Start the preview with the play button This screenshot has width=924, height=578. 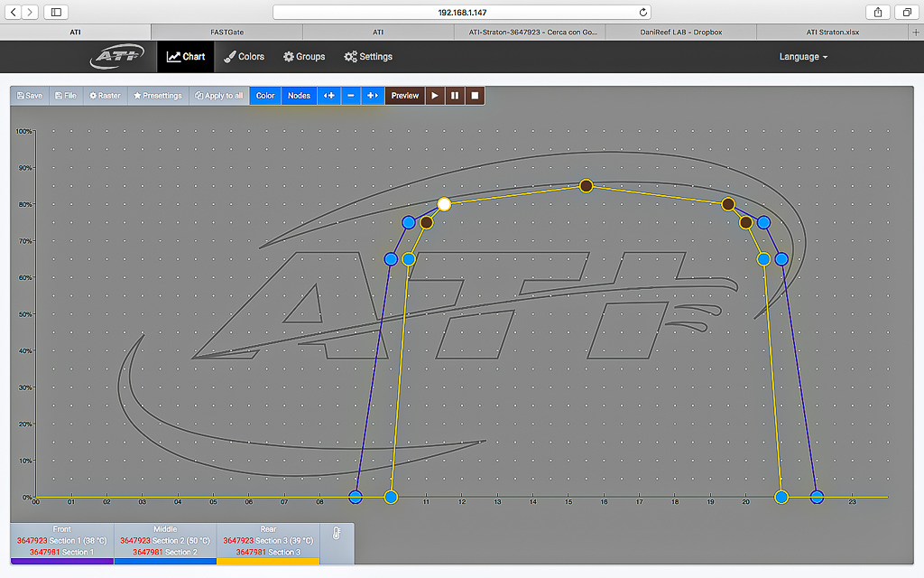[435, 96]
